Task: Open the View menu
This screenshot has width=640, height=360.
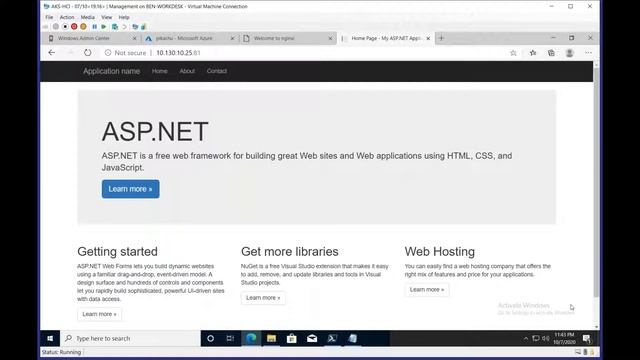Action: click(x=107, y=17)
